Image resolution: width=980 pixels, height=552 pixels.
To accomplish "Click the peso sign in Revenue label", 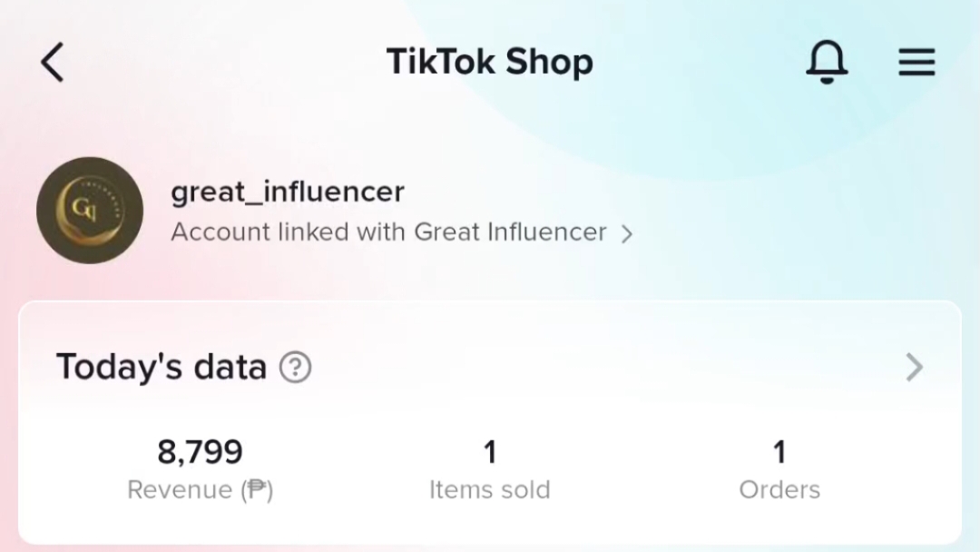I will [x=257, y=489].
